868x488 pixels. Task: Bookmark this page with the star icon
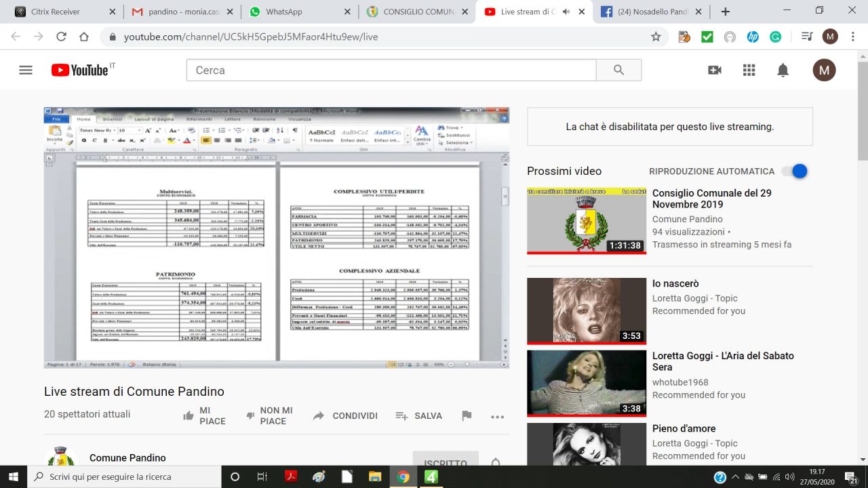[x=656, y=37]
